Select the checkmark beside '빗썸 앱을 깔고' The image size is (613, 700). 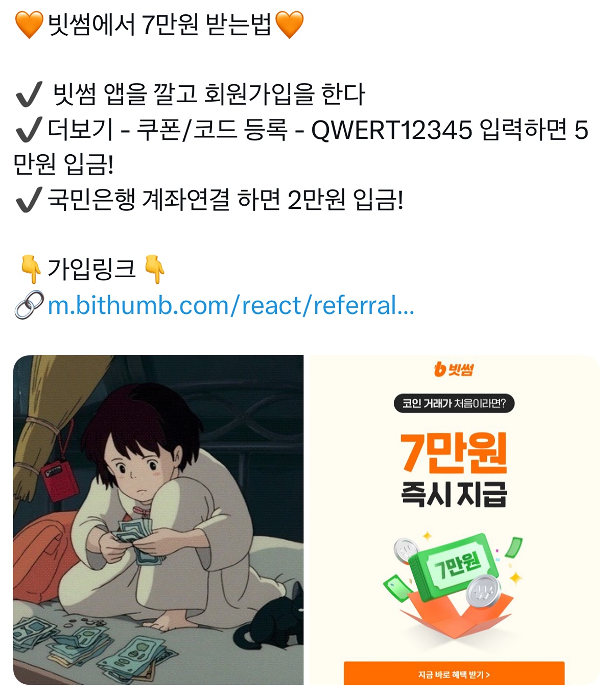pos(29,94)
